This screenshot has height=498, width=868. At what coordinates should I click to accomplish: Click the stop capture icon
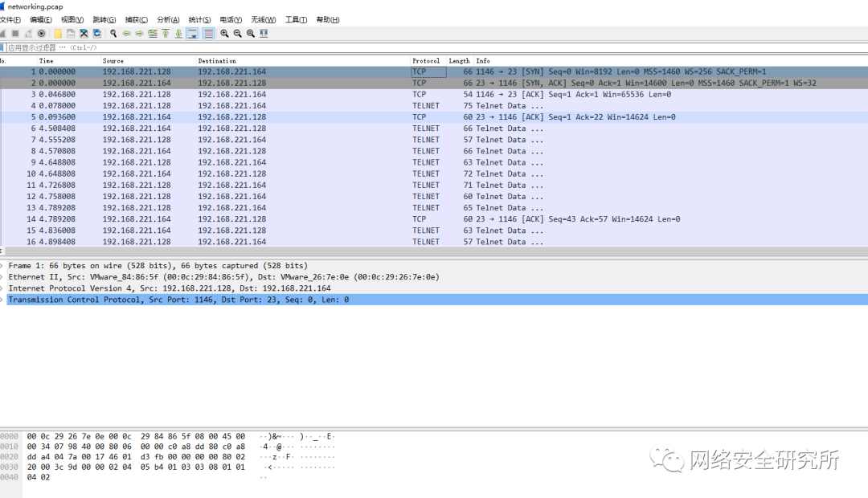click(14, 33)
